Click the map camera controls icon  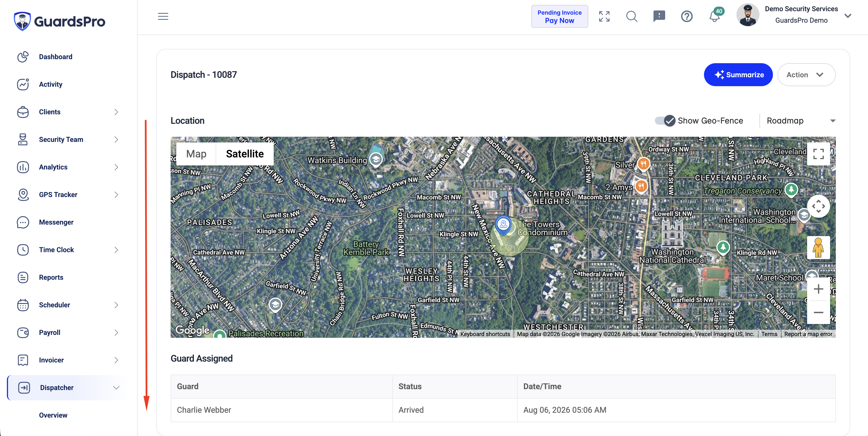pos(819,206)
